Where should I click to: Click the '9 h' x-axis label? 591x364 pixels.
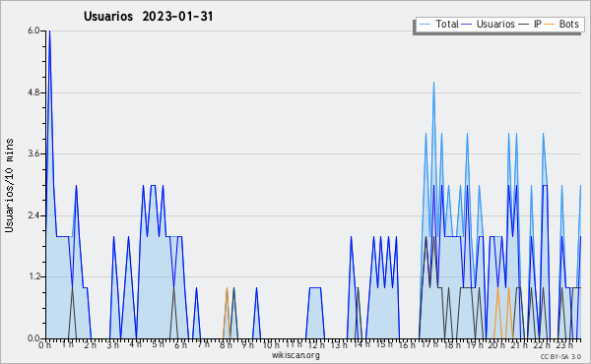(x=248, y=344)
